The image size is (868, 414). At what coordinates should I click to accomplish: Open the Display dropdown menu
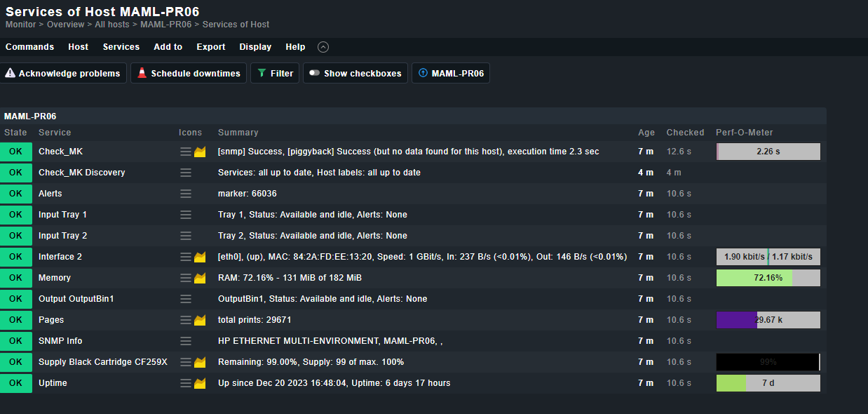[255, 47]
